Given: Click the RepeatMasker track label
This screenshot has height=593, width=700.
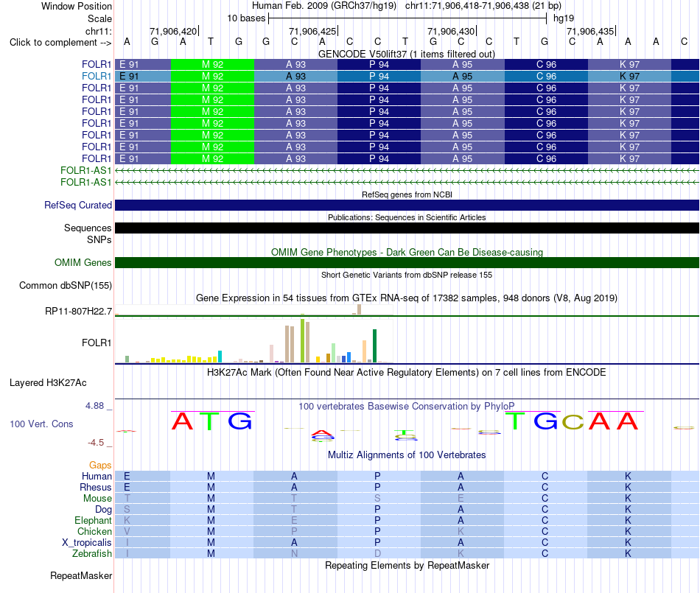Looking at the screenshot, I should click(81, 575).
